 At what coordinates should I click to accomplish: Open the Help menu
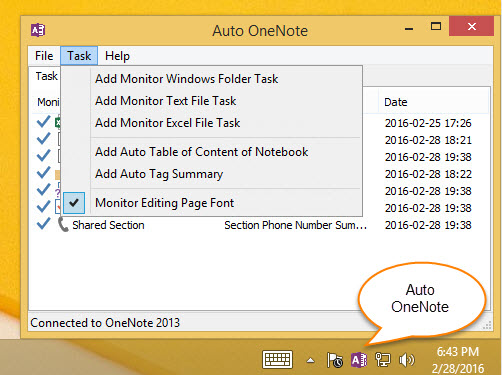click(x=117, y=56)
